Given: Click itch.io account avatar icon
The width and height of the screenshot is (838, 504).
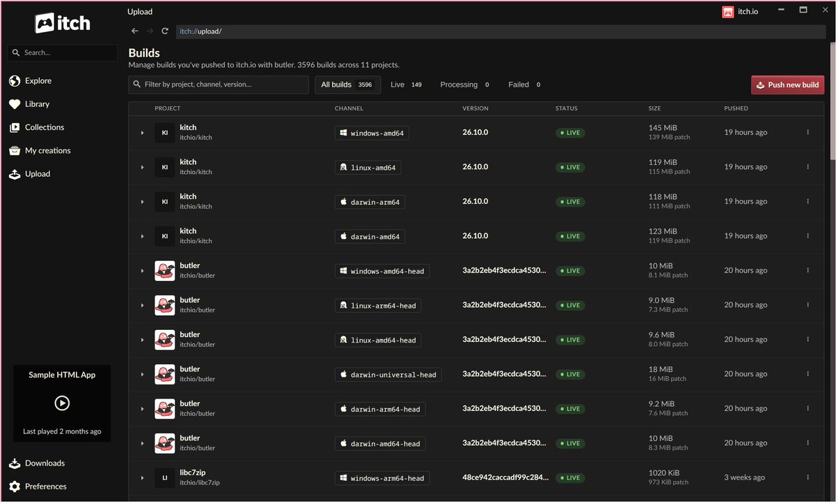Looking at the screenshot, I should (728, 12).
